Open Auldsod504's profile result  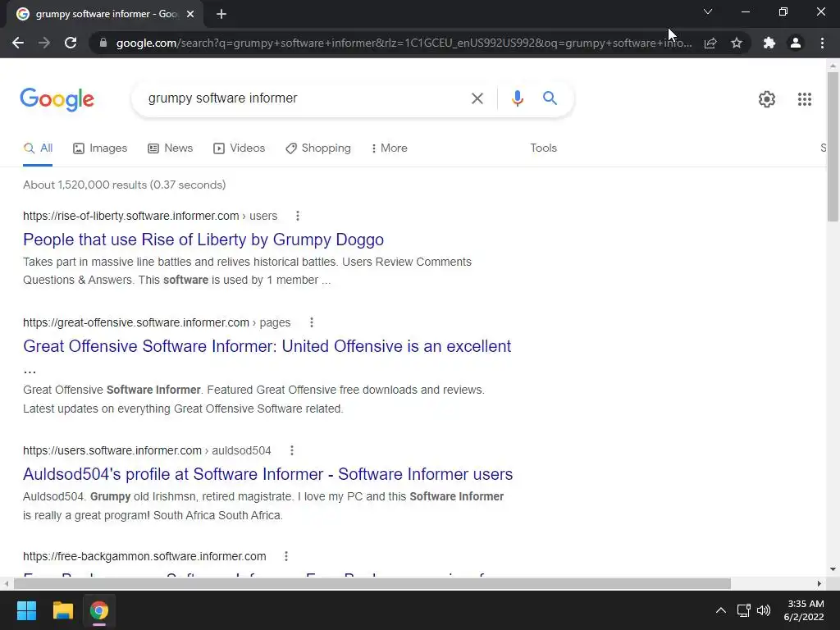[x=268, y=474]
